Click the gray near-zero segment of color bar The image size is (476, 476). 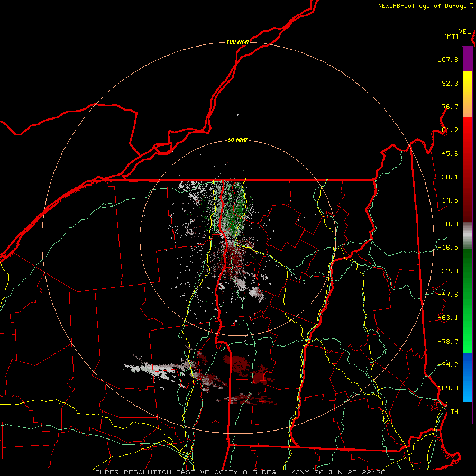(467, 235)
